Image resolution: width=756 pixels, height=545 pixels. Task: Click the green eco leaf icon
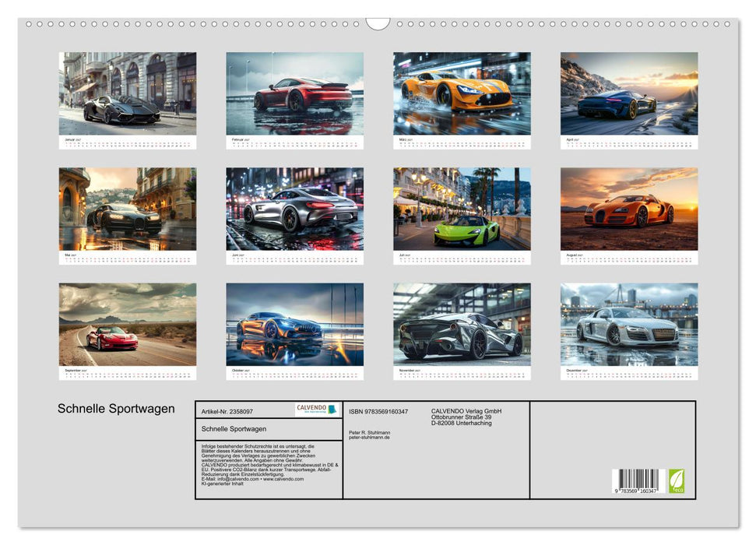click(x=676, y=481)
